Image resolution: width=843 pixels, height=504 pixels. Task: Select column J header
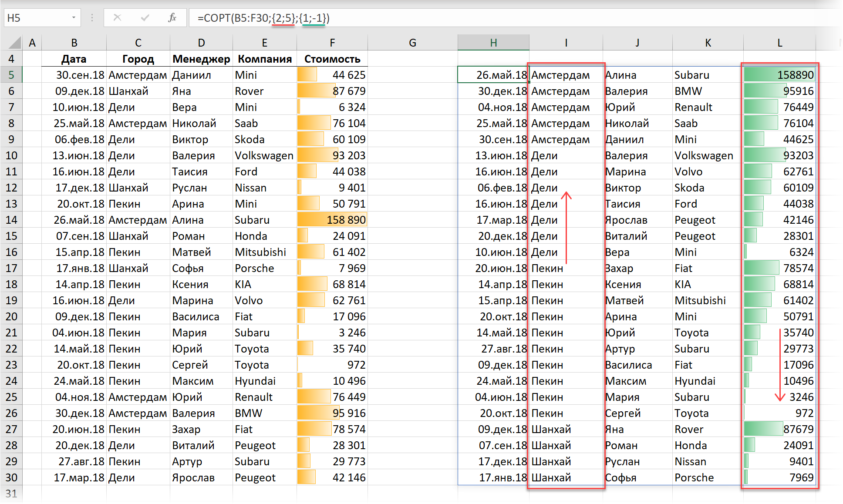[x=637, y=43]
